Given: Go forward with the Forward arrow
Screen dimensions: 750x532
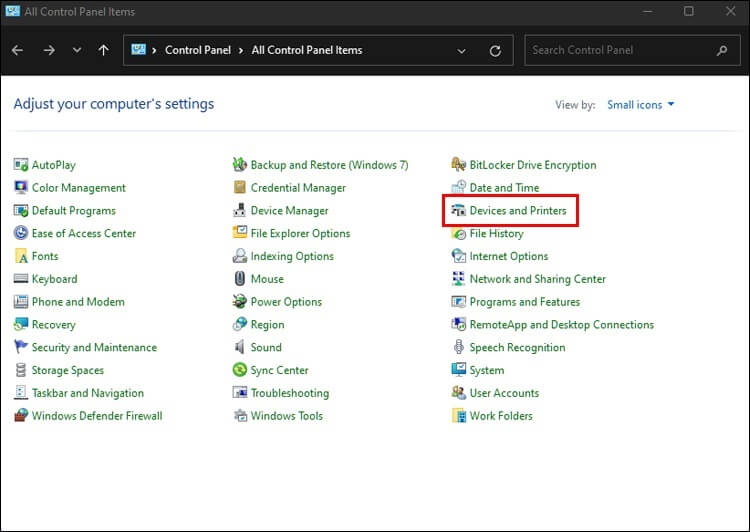Looking at the screenshot, I should coord(49,50).
